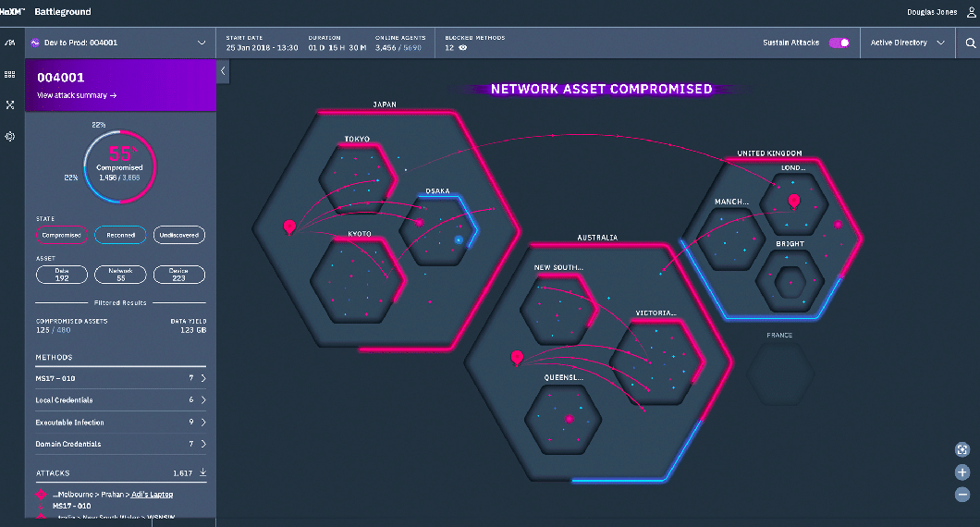This screenshot has height=527, width=980.
Task: Collapse the left side panel
Action: (x=223, y=71)
